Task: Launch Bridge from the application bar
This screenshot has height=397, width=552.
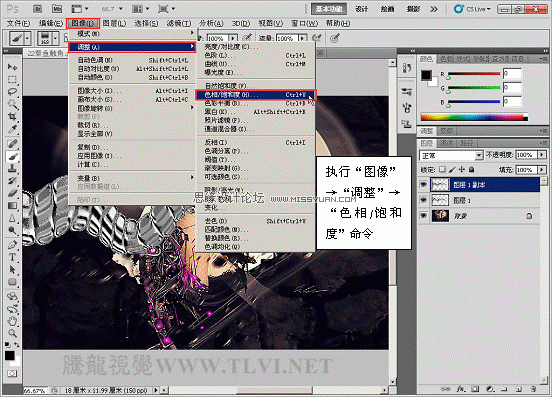Action: coord(38,9)
